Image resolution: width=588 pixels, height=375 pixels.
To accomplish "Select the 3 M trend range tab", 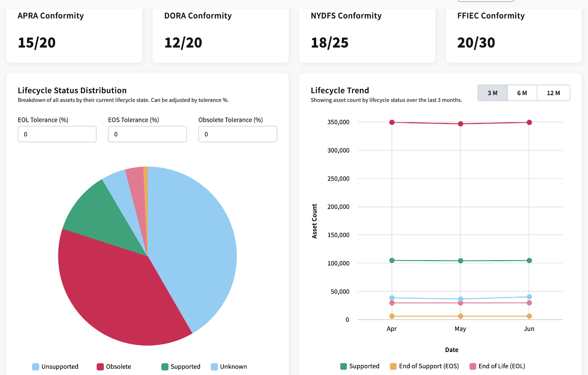I will click(493, 93).
